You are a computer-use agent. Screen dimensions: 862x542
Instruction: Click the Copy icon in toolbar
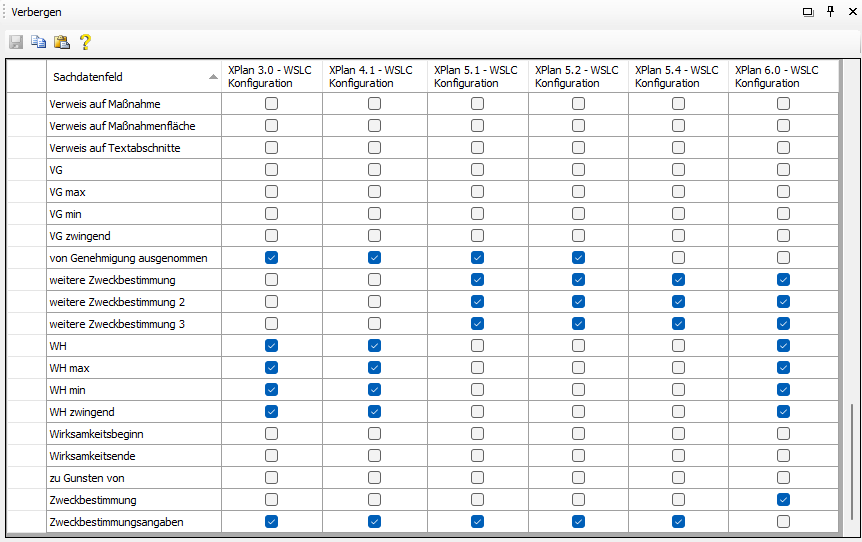(38, 42)
